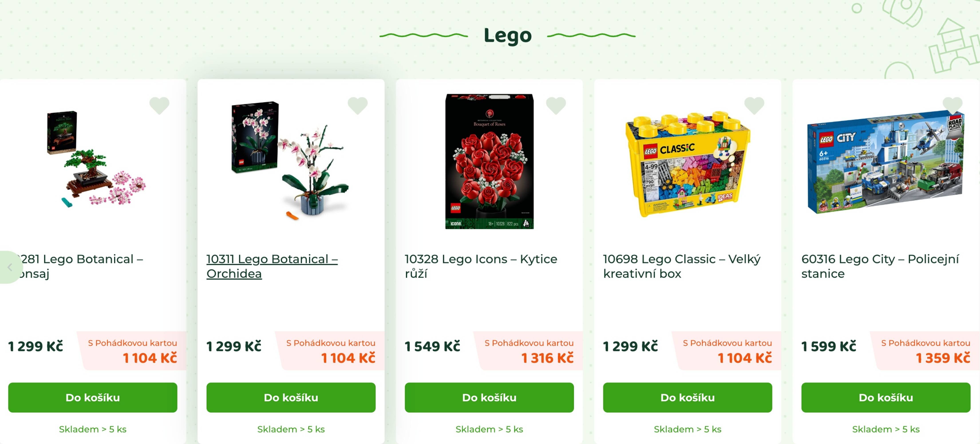Screen dimensions: 980x444
Task: Favorite the Lego Botanical Bonsaj with heart icon
Action: pyautogui.click(x=159, y=105)
